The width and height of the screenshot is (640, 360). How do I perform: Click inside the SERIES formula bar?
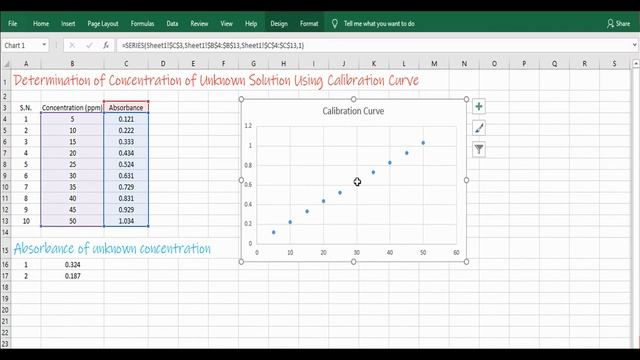click(373, 45)
